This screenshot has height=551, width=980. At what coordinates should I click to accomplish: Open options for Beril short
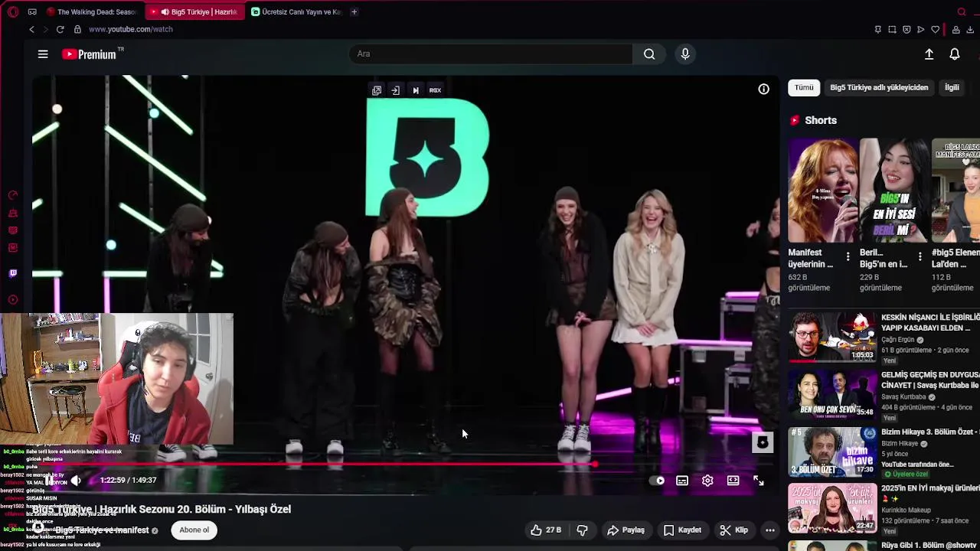(x=920, y=257)
